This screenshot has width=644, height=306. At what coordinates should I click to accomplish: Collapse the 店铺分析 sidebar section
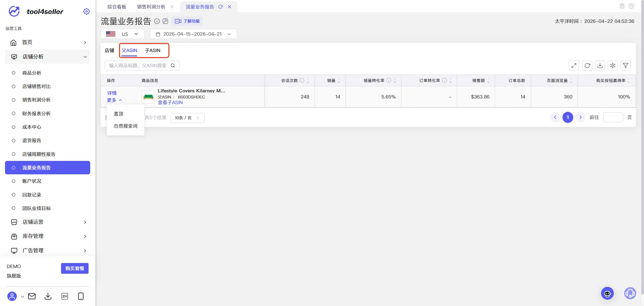48,57
